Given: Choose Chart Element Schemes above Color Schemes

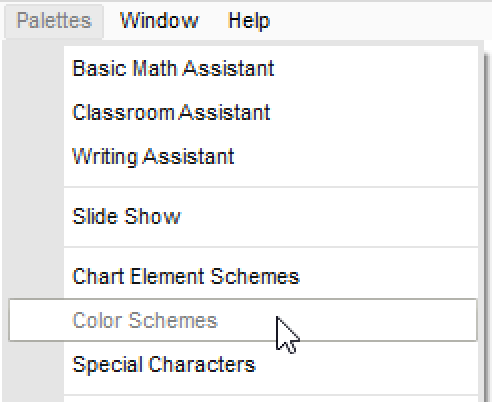Looking at the screenshot, I should pyautogui.click(x=243, y=276).
